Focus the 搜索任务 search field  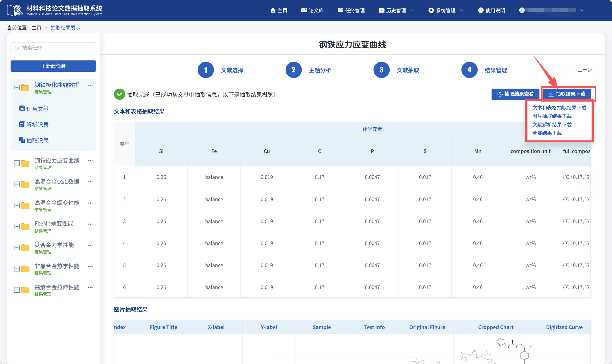(53, 47)
